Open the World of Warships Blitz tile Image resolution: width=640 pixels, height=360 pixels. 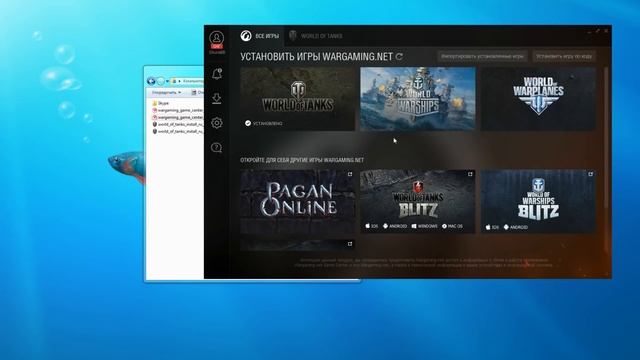click(538, 202)
